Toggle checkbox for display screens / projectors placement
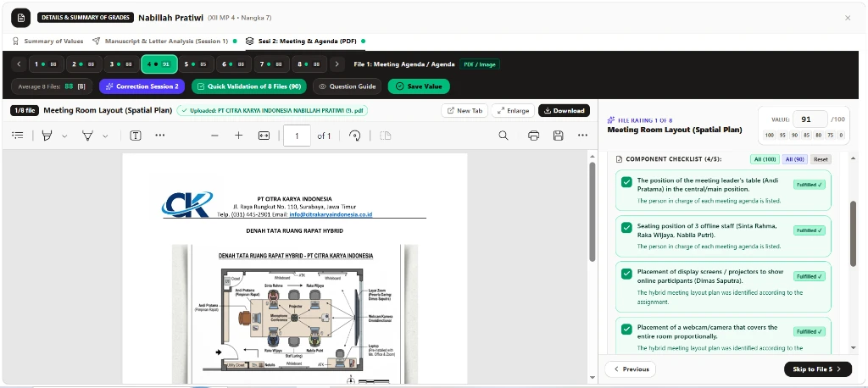 click(626, 274)
